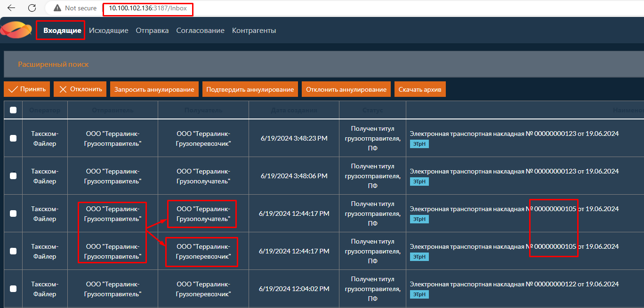Screen dimensions: 644x308
Task: Click ЭТрН tag in № 00000000122 row
Action: [x=419, y=294]
